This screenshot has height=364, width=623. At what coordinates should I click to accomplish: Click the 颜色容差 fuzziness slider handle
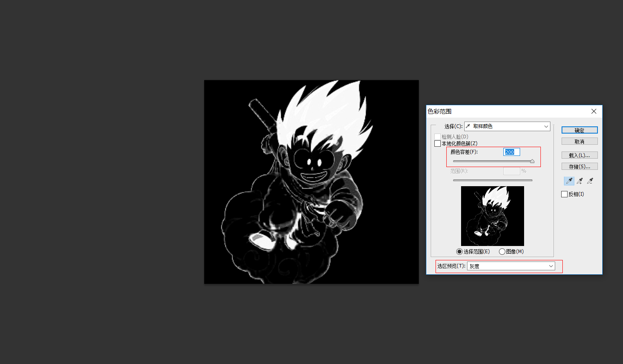coord(532,161)
